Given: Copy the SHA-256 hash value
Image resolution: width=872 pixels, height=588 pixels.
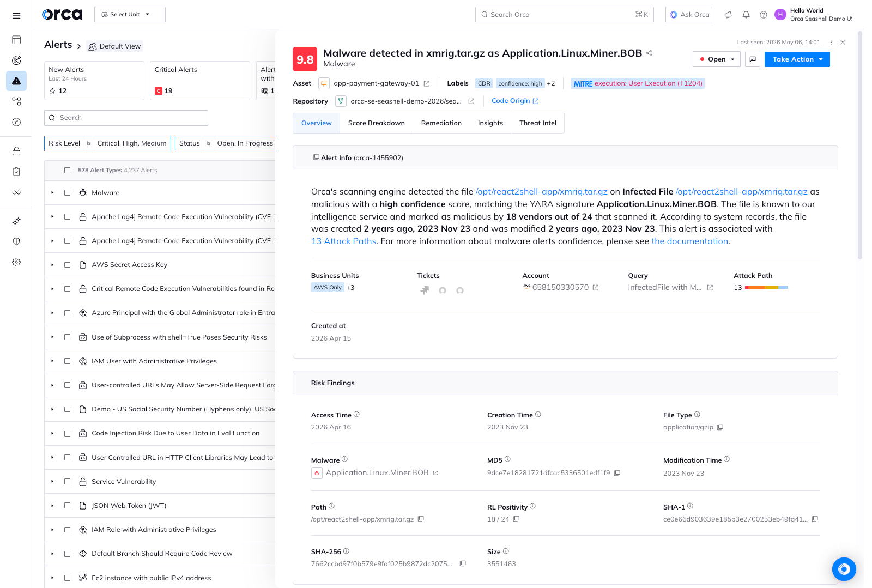Looking at the screenshot, I should pos(463,564).
